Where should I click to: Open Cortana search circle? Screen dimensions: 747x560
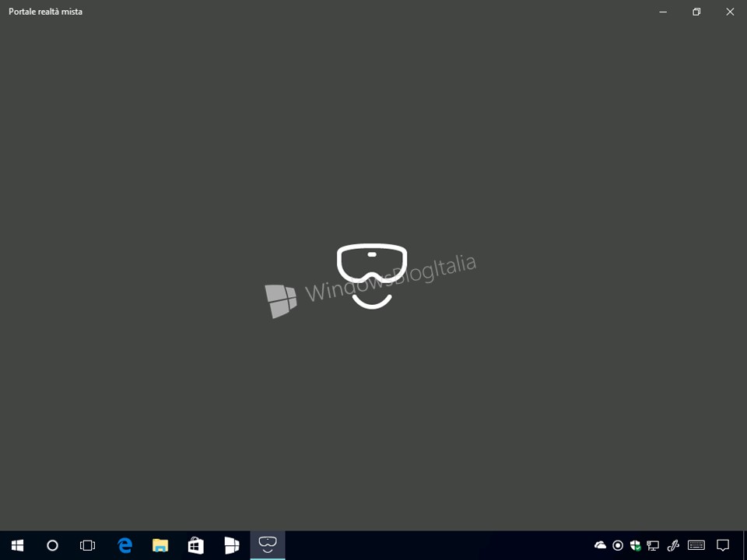pos(52,545)
